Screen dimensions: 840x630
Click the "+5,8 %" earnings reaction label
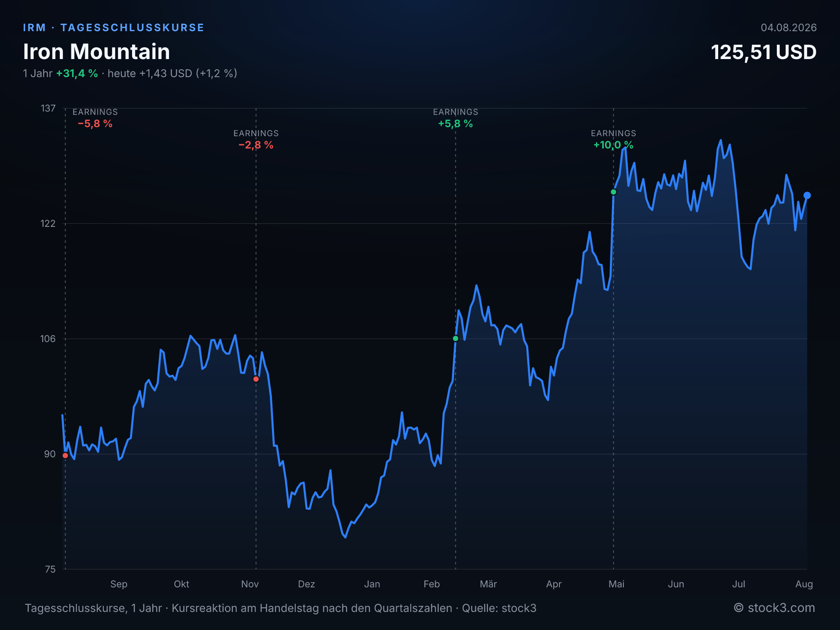point(455,123)
